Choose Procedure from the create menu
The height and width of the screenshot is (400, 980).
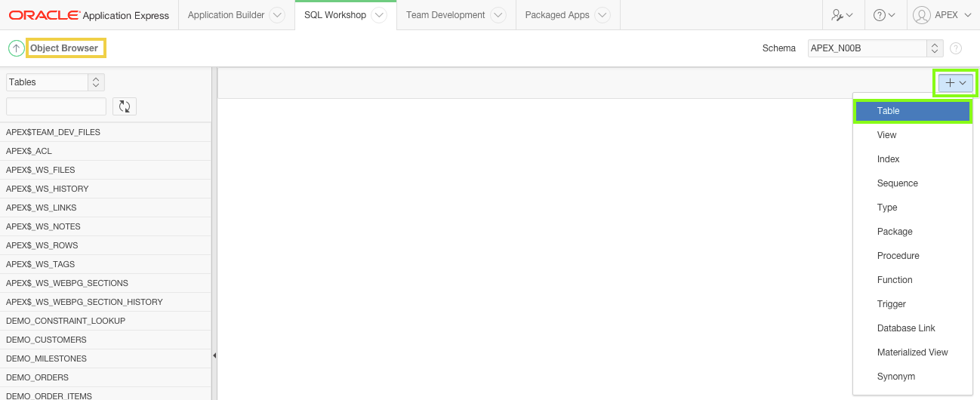point(912,256)
